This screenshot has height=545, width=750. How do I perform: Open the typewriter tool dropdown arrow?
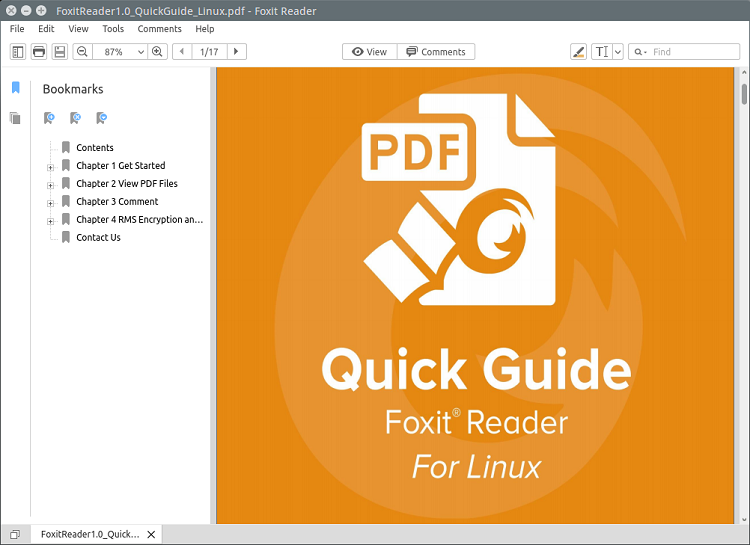point(617,51)
